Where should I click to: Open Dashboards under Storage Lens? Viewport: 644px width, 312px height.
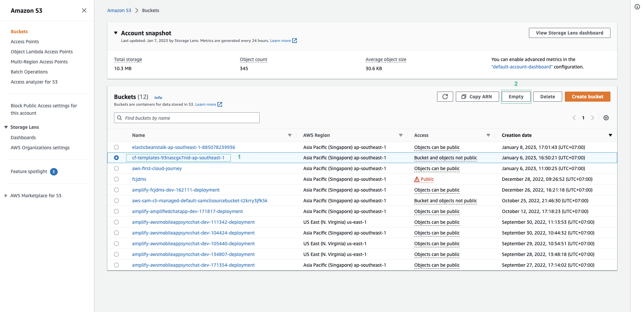[x=23, y=138]
